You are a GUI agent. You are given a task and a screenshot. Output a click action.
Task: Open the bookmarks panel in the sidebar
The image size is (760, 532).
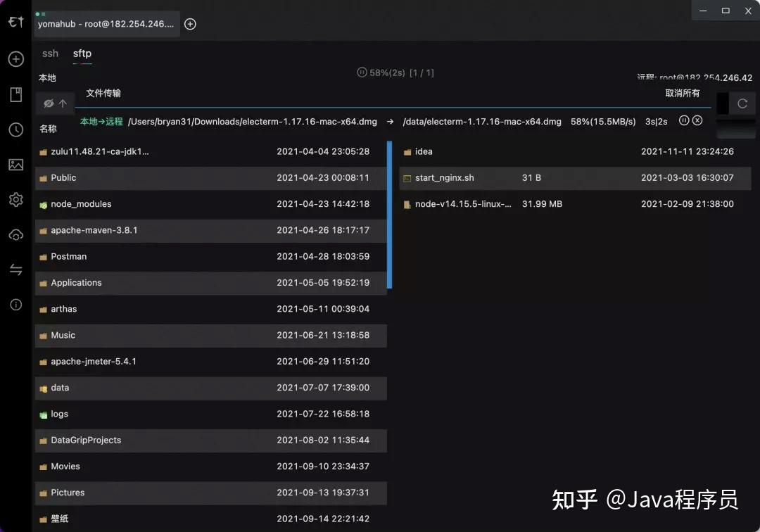point(15,94)
